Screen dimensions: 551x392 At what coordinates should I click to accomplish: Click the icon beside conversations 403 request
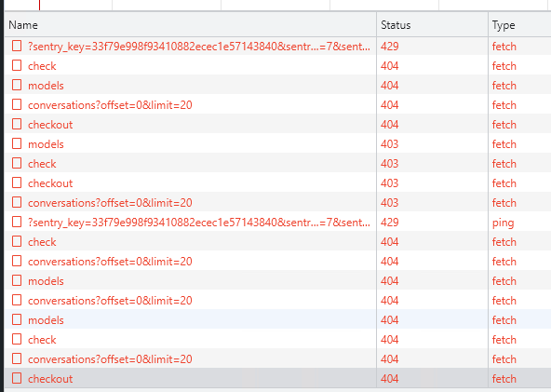coord(17,202)
